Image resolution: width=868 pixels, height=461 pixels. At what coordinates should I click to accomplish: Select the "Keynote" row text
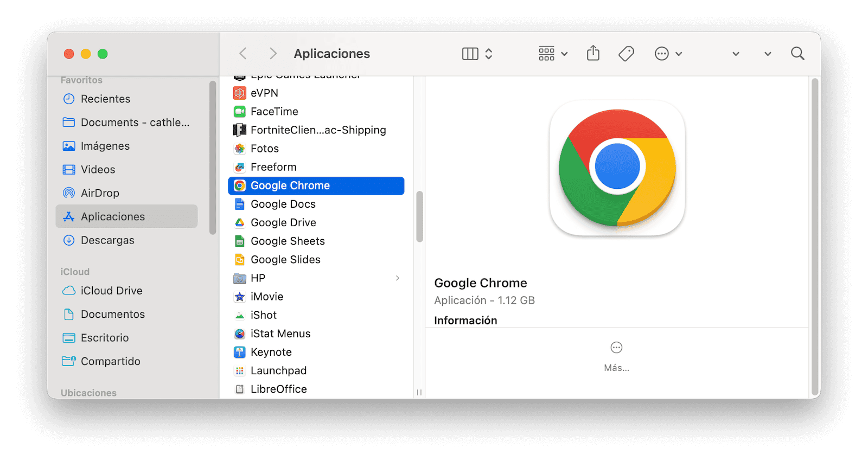271,352
